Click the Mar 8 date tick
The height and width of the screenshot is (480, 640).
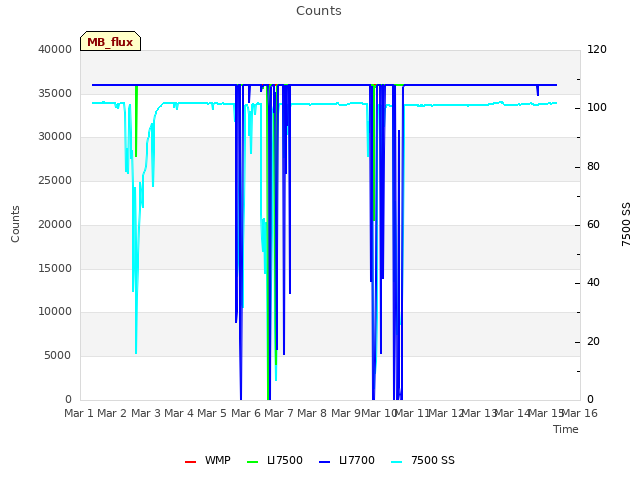coord(312,413)
